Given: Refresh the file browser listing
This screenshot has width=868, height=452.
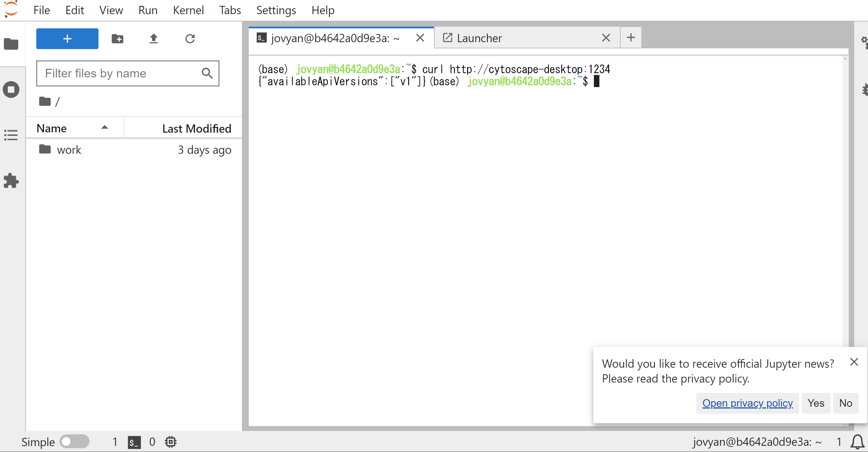Looking at the screenshot, I should click(x=190, y=39).
